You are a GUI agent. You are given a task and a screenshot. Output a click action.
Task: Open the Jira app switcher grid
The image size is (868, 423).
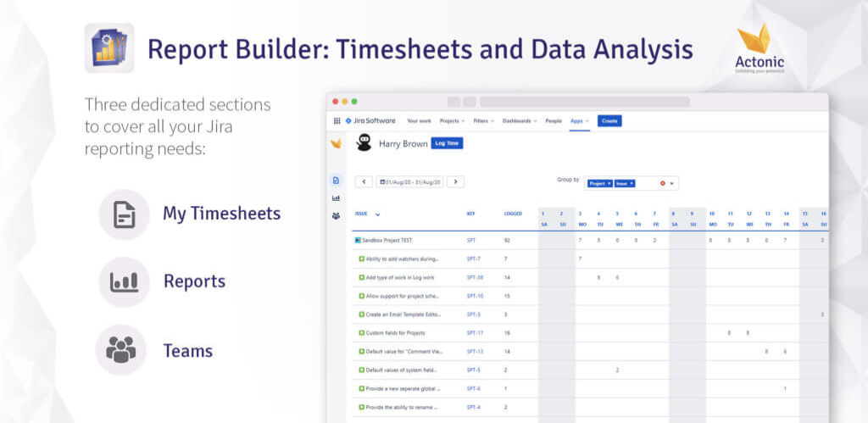coord(337,120)
